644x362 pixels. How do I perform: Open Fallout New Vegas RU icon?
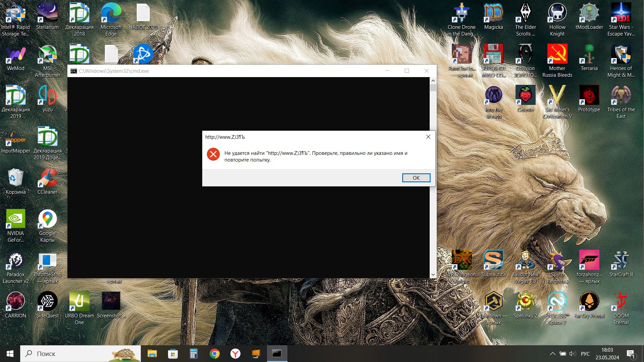click(525, 267)
